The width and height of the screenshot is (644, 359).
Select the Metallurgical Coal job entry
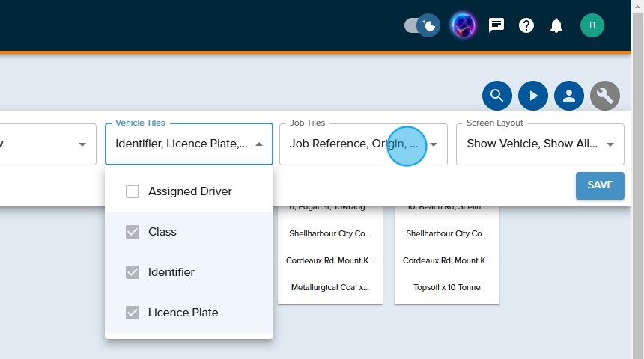tap(330, 287)
